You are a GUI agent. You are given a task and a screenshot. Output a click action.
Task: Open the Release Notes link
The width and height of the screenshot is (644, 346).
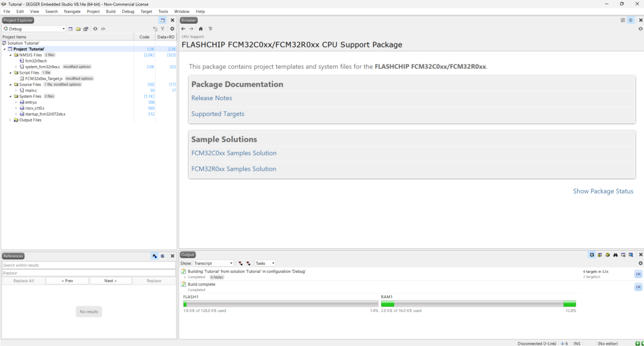pos(212,98)
